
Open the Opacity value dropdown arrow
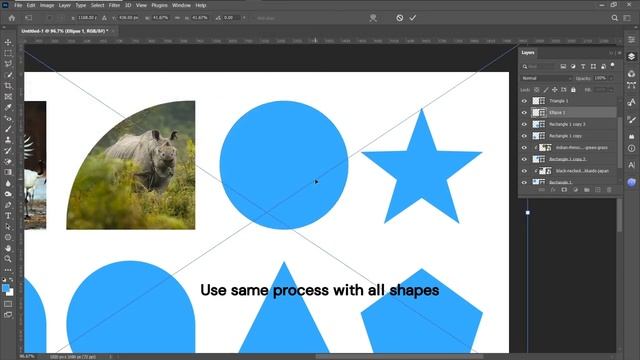[611, 78]
